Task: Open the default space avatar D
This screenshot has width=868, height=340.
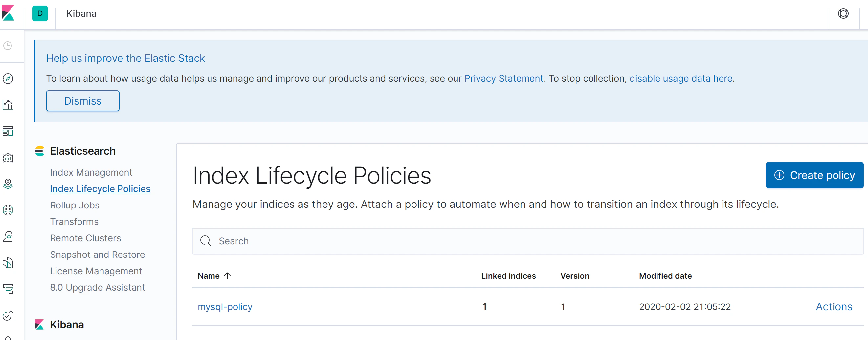Action: (x=40, y=13)
